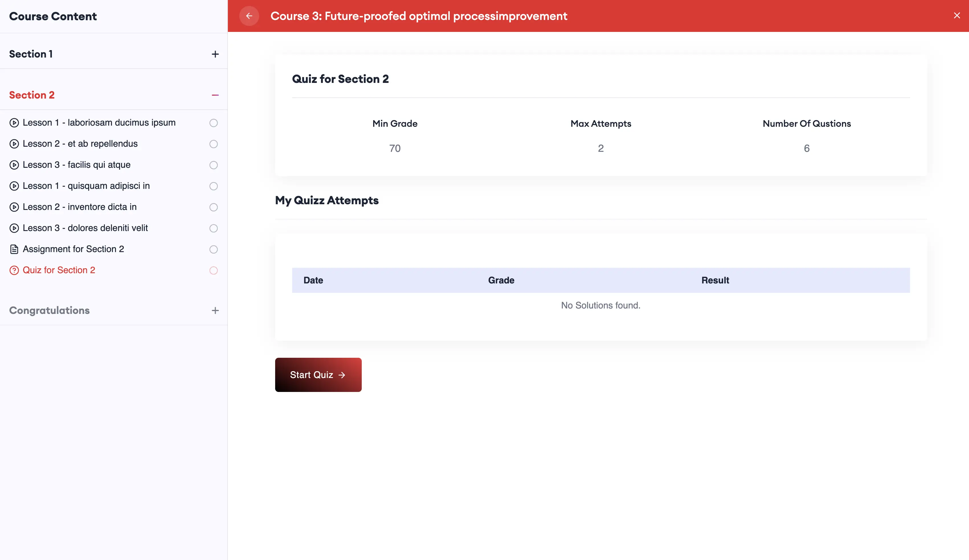Screen dimensions: 969x560
Task: Toggle completion circle for Lesson 2 - inventore dicta in
Action: click(213, 207)
